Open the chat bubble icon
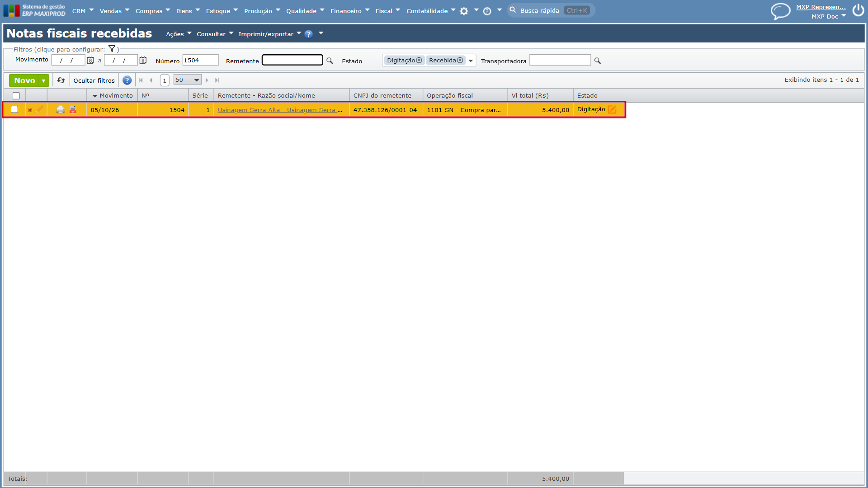 [x=780, y=11]
